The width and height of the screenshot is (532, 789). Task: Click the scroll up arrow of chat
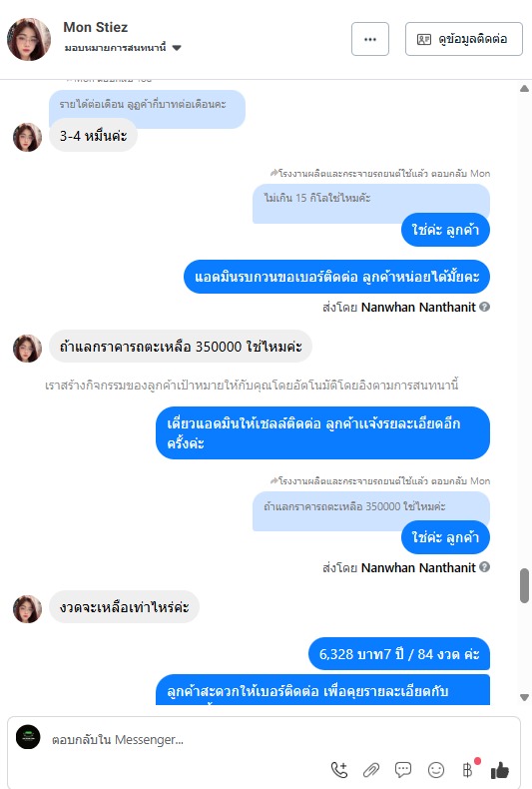pyautogui.click(x=524, y=89)
